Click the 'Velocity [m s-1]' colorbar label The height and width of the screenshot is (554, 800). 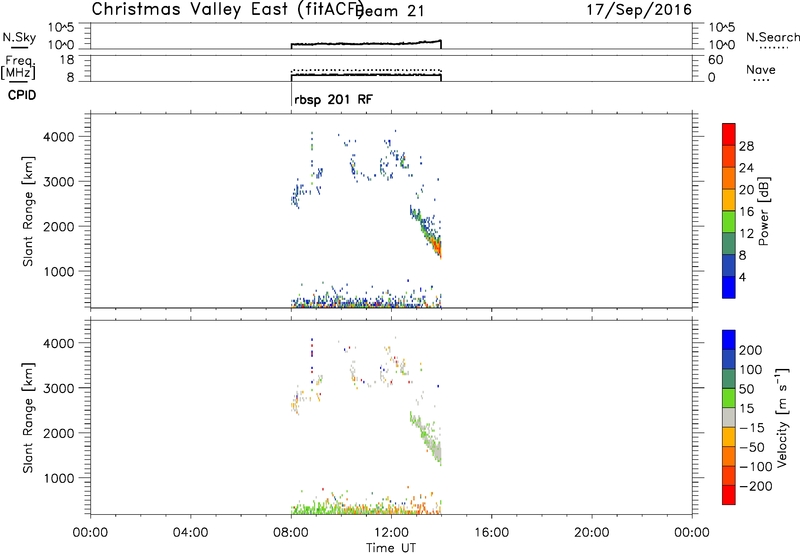782,417
